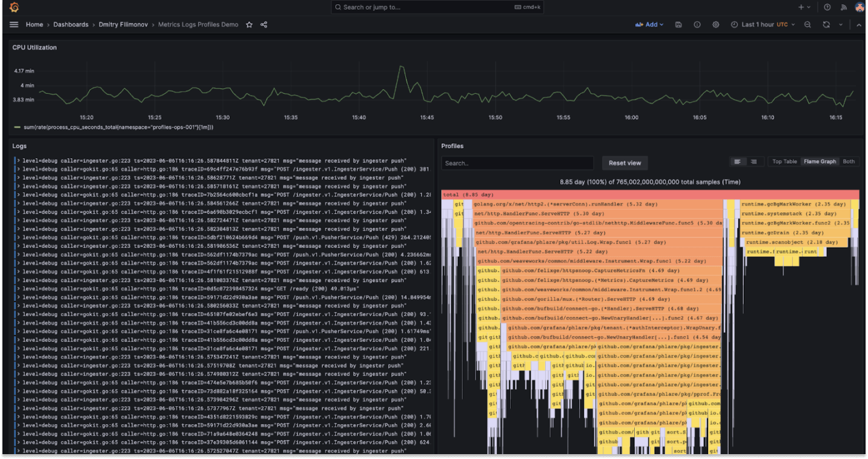Open the dashboard share options

point(263,25)
